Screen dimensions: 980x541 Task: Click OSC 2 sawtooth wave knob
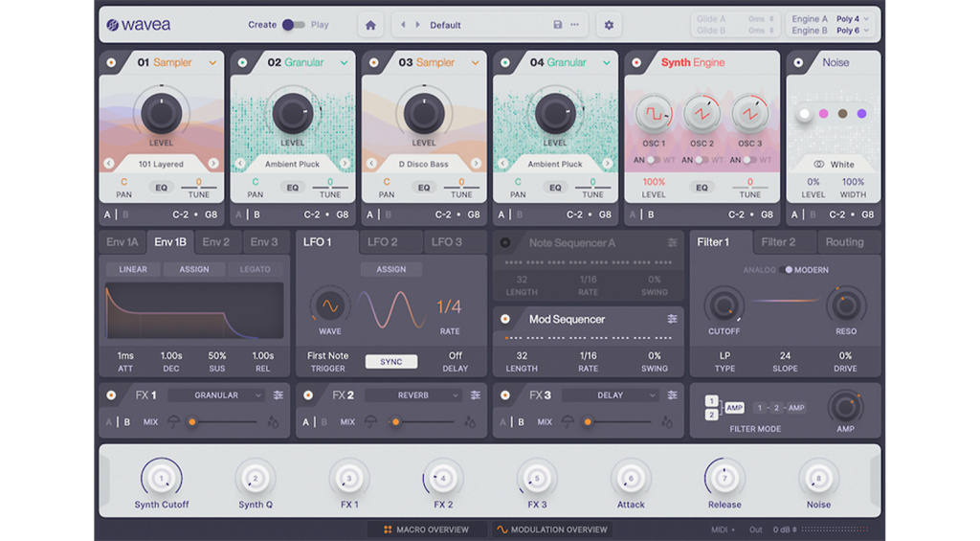(702, 114)
